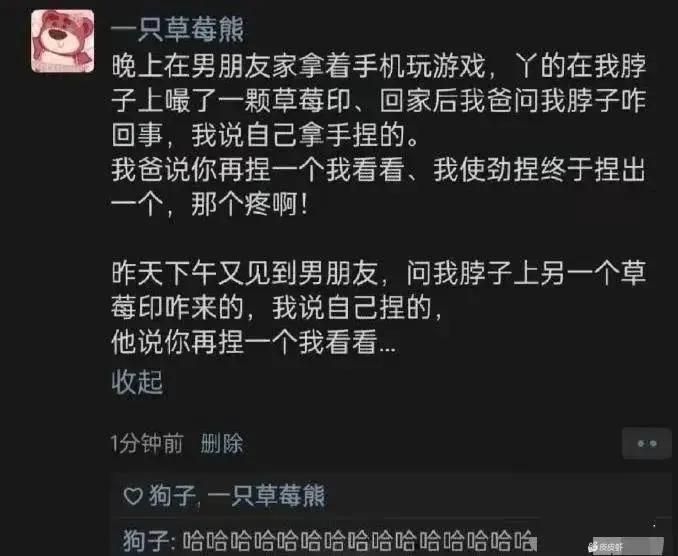Select the line starting 晚上在男朋友家
Image resolution: width=678 pixels, height=556 pixels.
(379, 66)
